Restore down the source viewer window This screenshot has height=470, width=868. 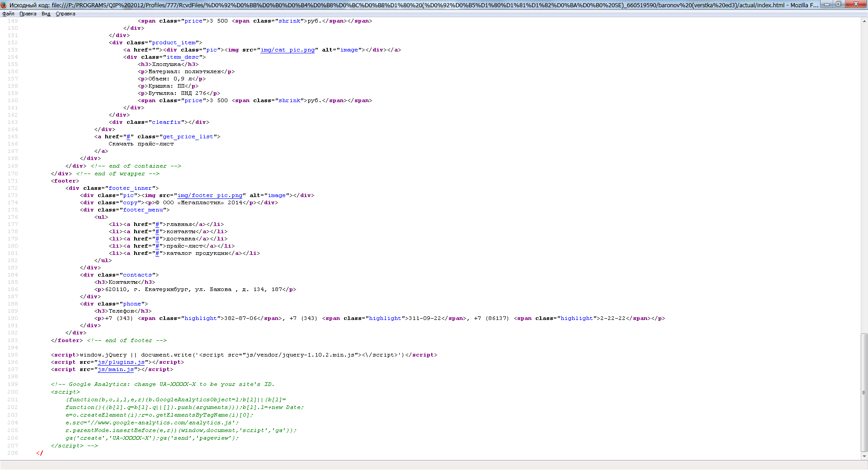838,5
